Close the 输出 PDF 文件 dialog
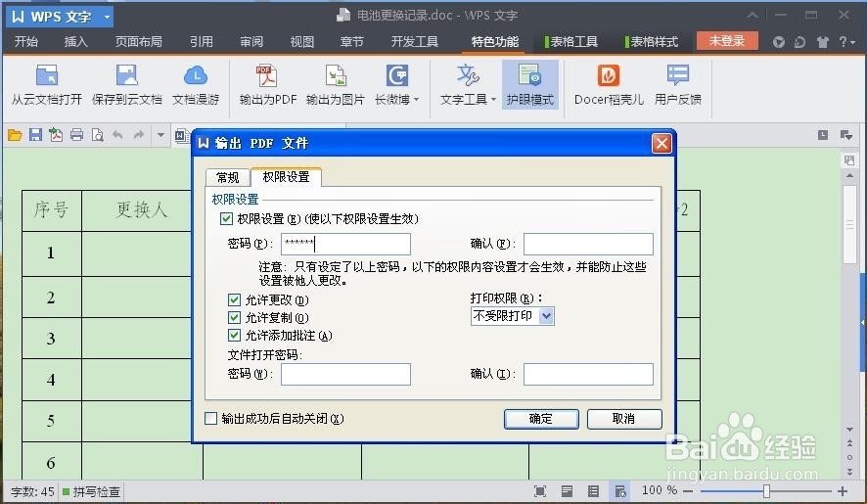 pos(662,144)
